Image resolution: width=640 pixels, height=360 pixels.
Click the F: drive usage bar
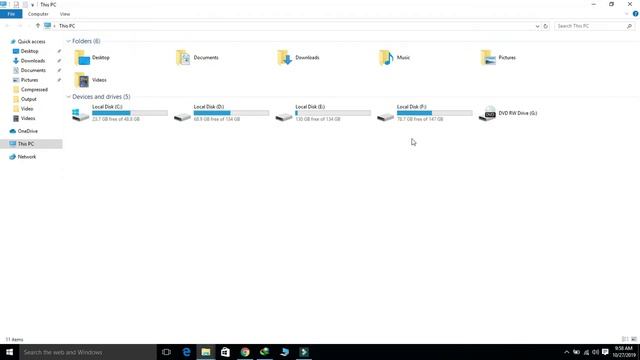(435, 113)
